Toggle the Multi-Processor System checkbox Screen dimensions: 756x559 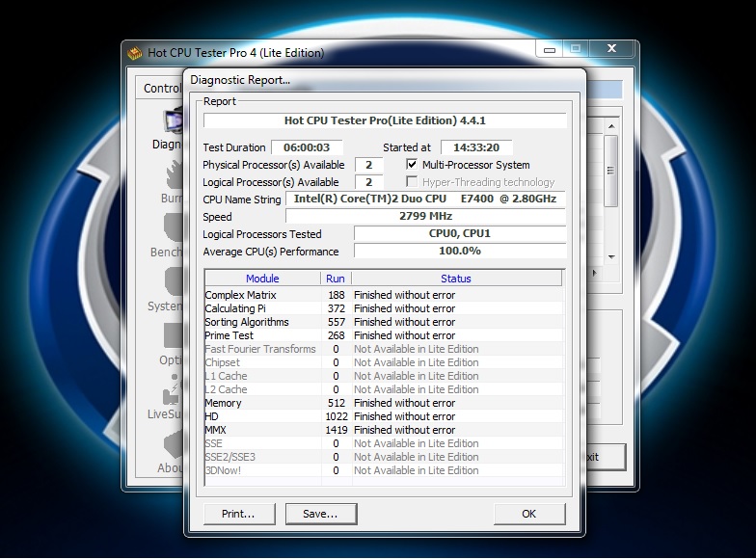tap(412, 164)
